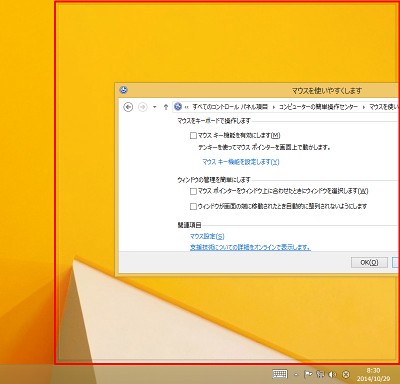The image size is (400, 384).
Task: Click マウスをキーボードで操作します heading
Action: pyautogui.click(x=214, y=121)
